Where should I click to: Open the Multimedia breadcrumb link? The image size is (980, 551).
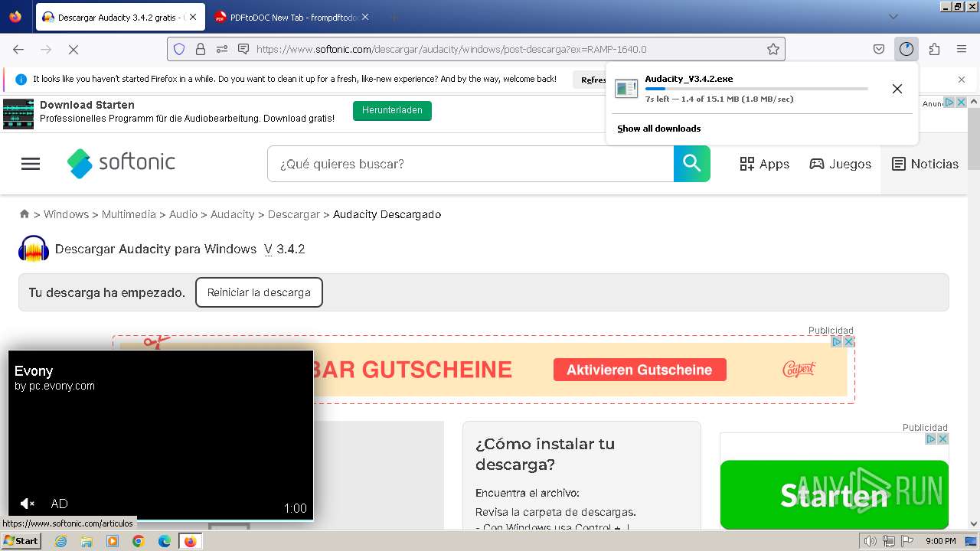(129, 214)
